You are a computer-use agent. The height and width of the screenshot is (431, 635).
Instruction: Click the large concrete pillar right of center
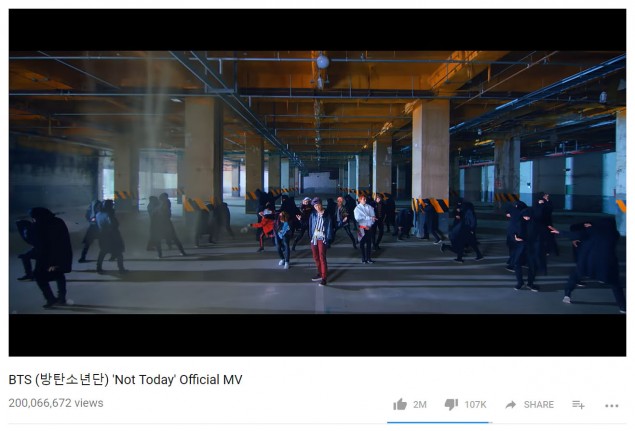pyautogui.click(x=430, y=156)
